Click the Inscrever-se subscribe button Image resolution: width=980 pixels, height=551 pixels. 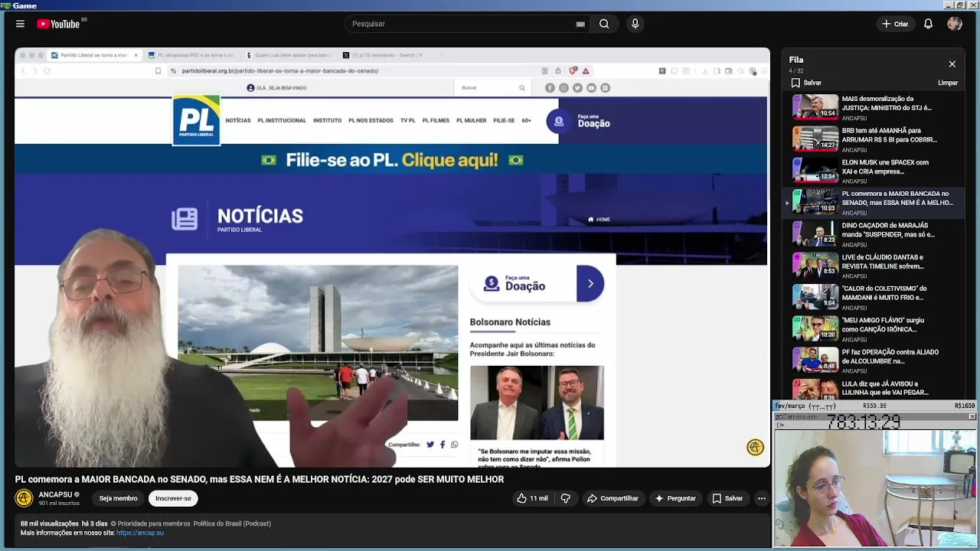click(173, 498)
